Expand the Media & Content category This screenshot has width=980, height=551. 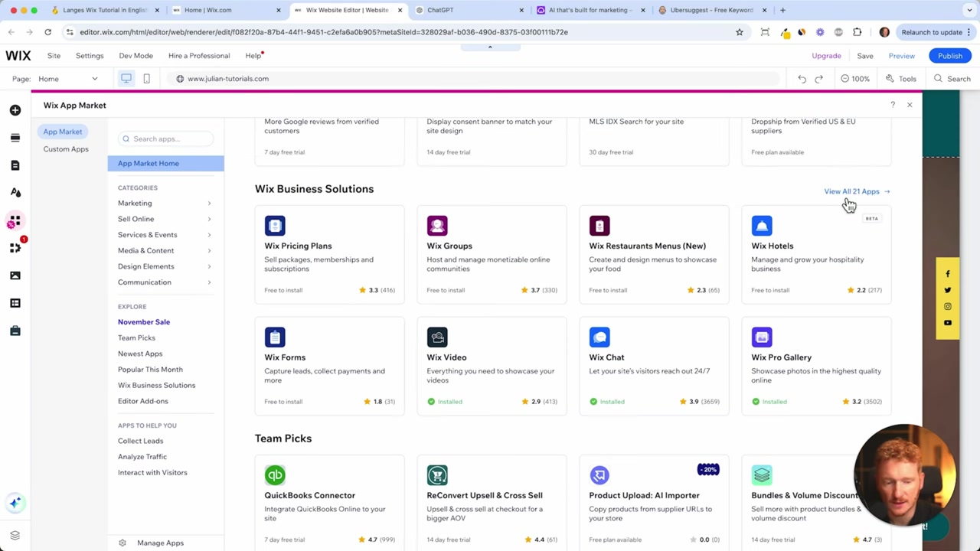[x=165, y=250]
